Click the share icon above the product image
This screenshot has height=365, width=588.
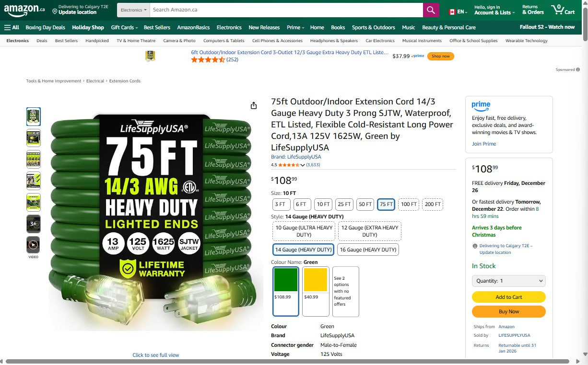click(253, 105)
